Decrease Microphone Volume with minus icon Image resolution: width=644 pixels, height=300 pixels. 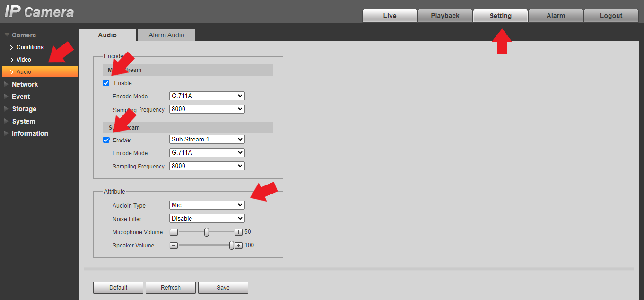pyautogui.click(x=174, y=232)
